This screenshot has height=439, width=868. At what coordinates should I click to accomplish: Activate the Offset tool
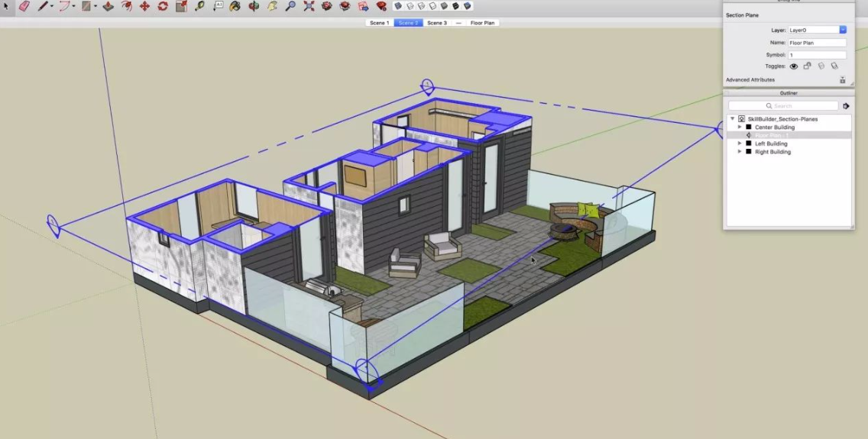click(126, 6)
